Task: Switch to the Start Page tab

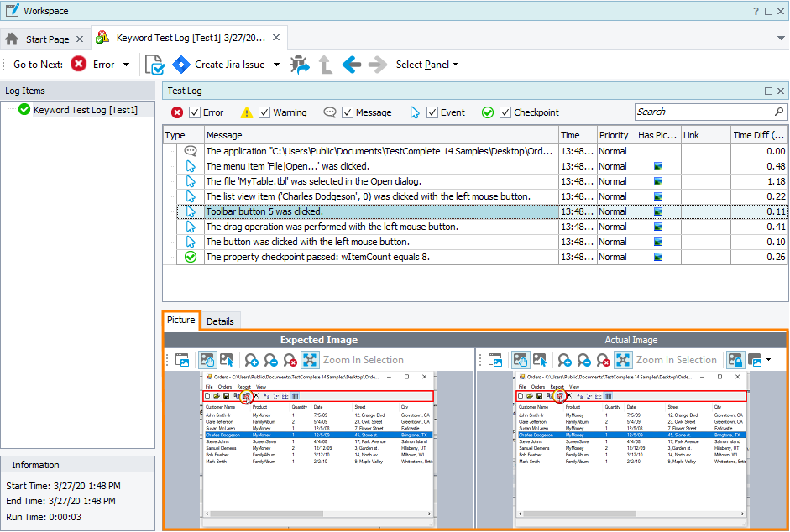Action: 47,39
